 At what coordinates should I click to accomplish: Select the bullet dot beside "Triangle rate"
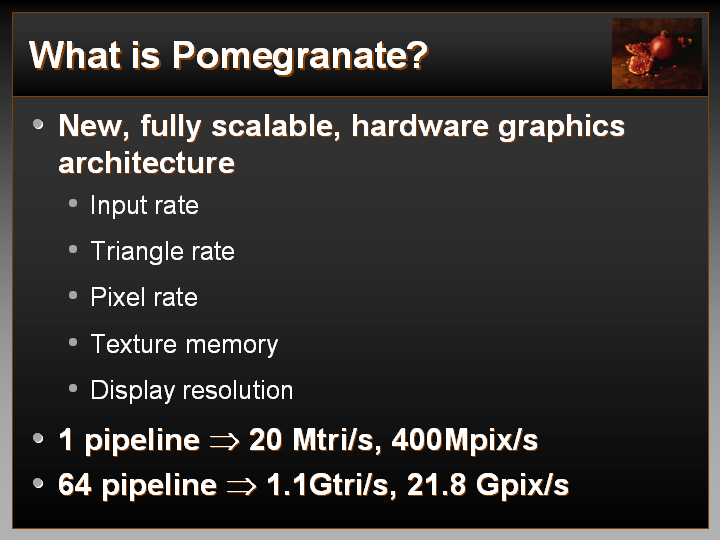73,249
